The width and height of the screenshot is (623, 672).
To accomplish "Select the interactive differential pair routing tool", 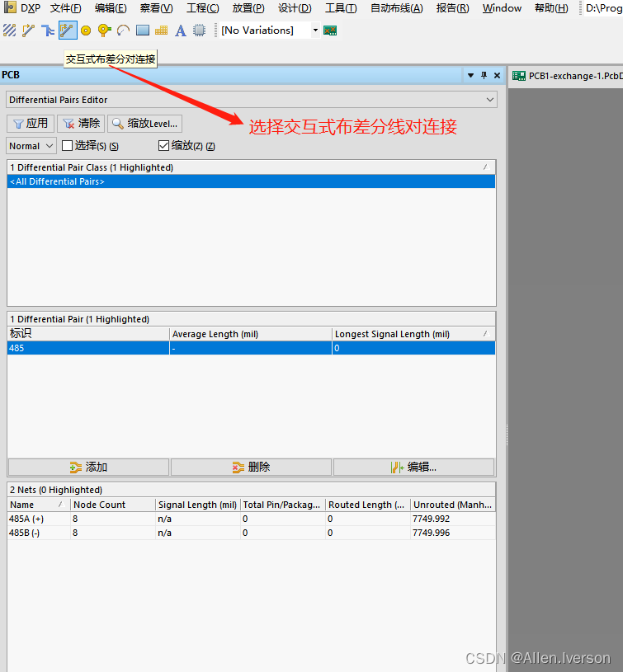I will [68, 31].
